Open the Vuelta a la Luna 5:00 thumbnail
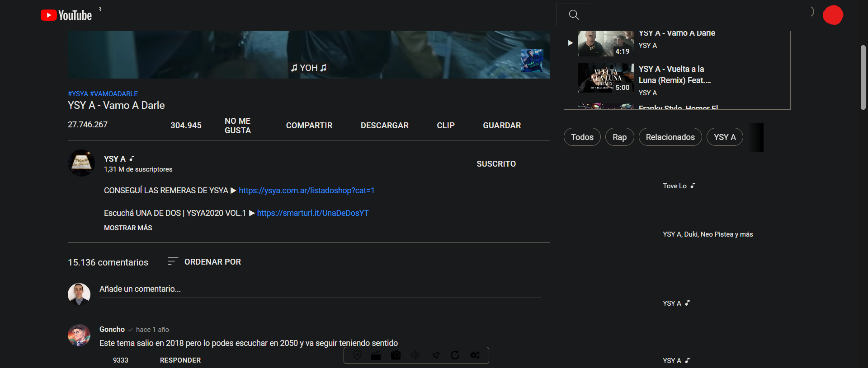The image size is (868, 368). click(x=606, y=78)
